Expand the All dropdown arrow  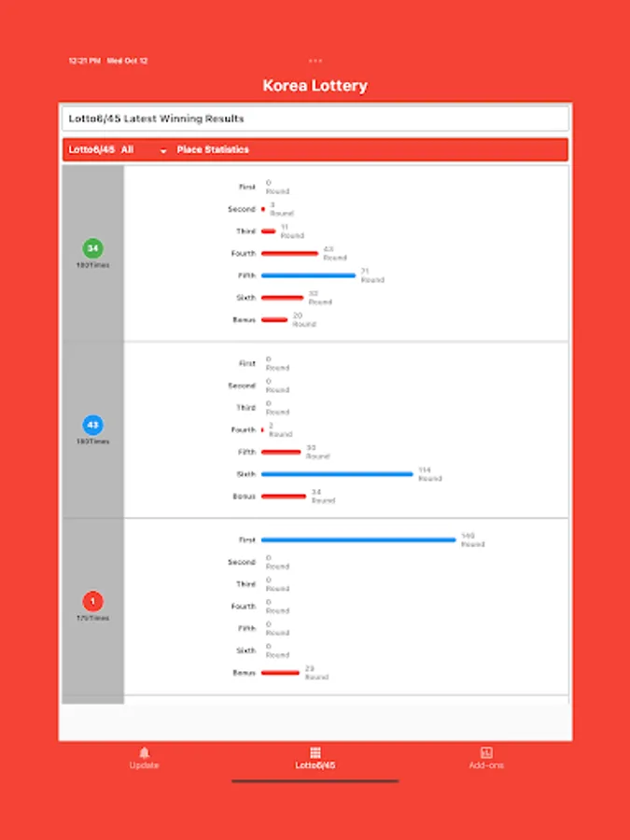[163, 151]
